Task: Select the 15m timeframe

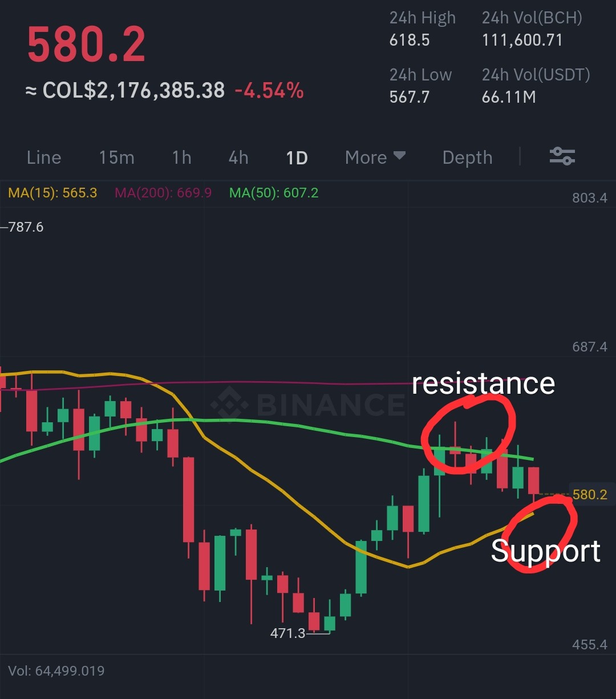Action: [116, 157]
